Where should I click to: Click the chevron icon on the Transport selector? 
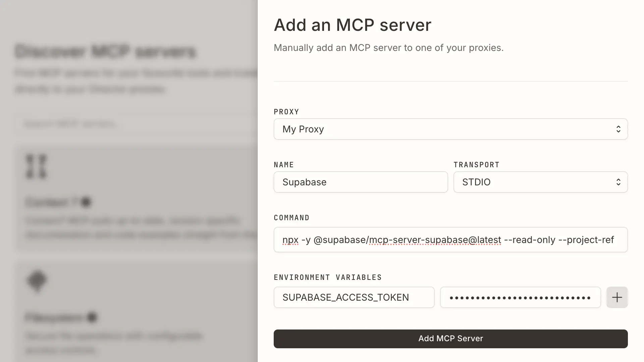619,182
